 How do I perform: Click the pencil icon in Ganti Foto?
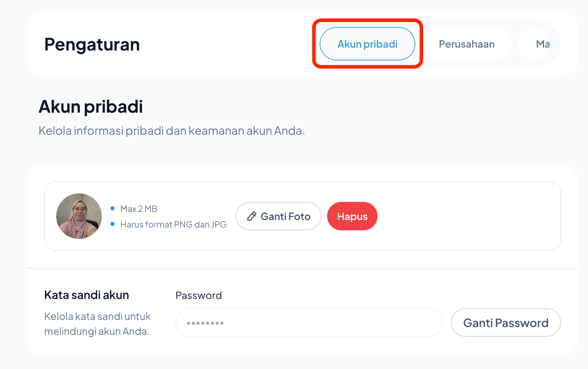click(x=252, y=216)
